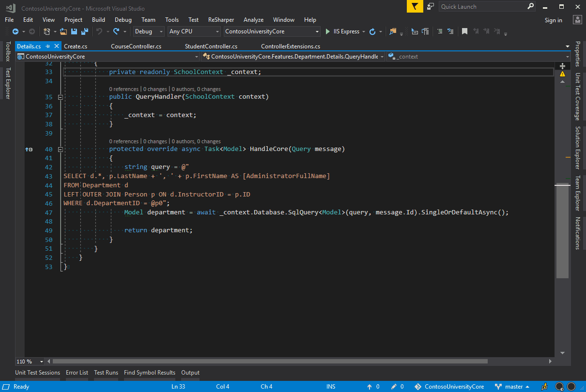The height and width of the screenshot is (392, 586).
Task: Click the Undo arrow icon
Action: tap(99, 31)
